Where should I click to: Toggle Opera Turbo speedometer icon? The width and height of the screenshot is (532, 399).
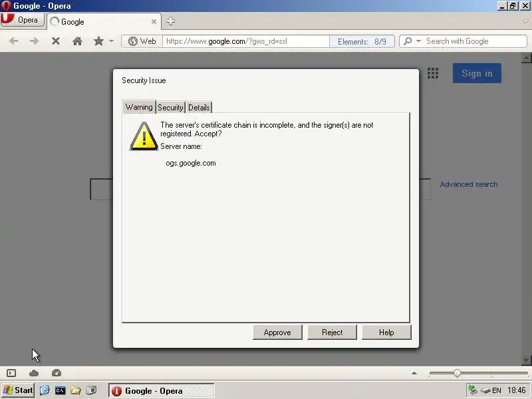click(x=57, y=373)
